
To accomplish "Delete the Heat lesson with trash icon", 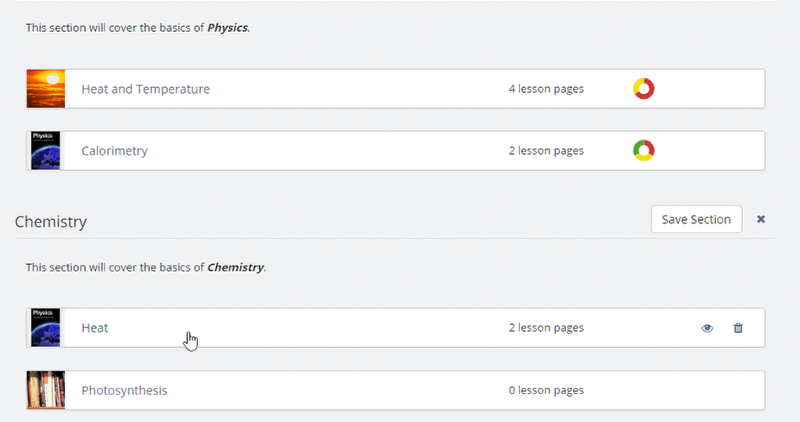I will point(738,328).
